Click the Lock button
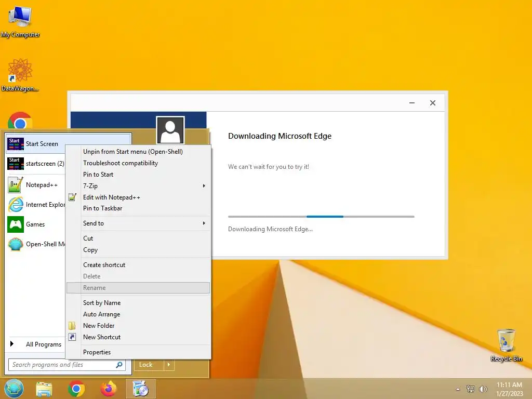Screen dimensions: 532x399 tap(149, 365)
